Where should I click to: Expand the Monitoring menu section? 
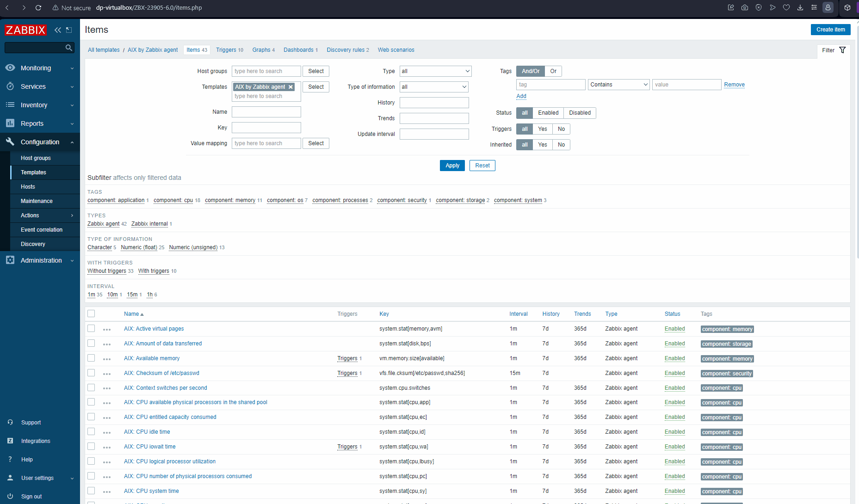coord(72,68)
